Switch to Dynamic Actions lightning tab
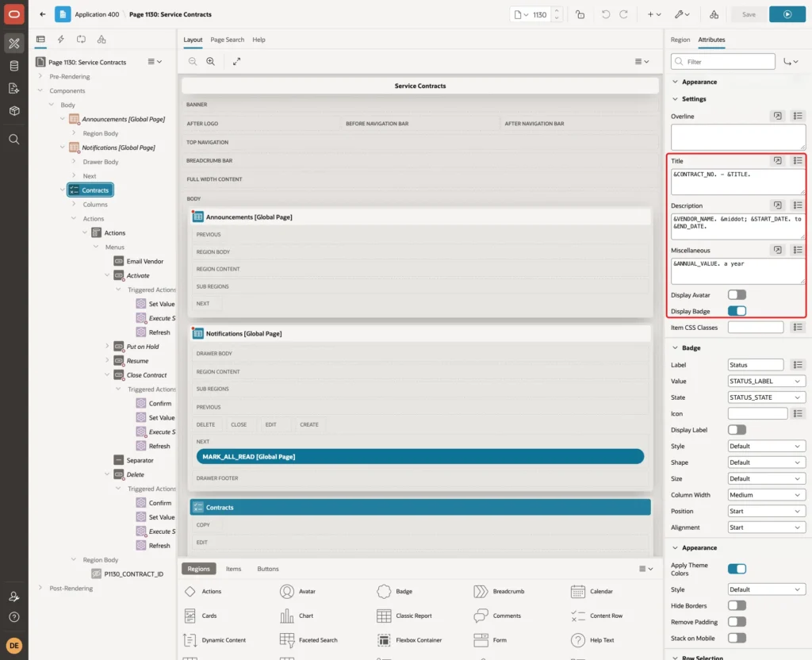The width and height of the screenshot is (812, 660). tap(60, 40)
